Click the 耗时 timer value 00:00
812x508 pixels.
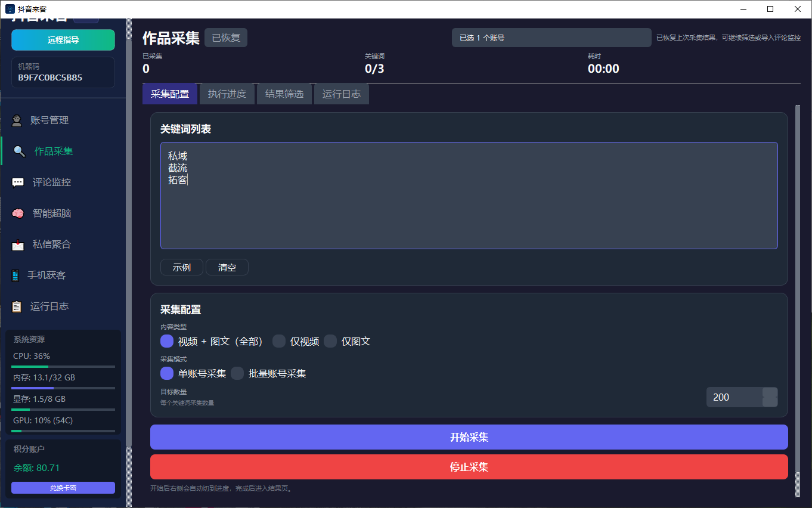point(603,69)
